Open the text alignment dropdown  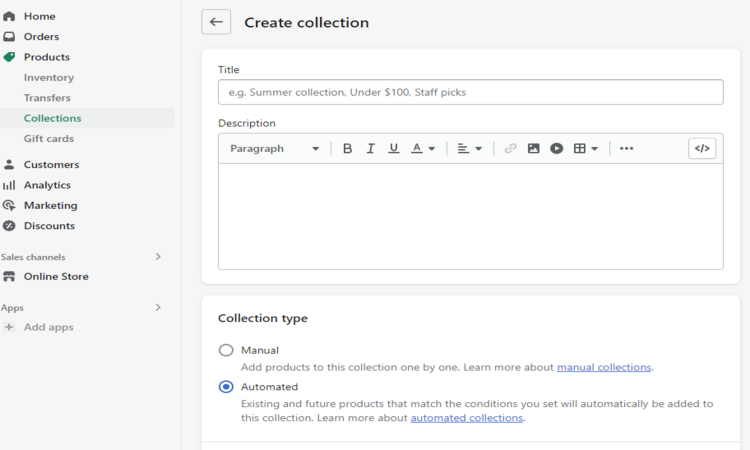[469, 148]
